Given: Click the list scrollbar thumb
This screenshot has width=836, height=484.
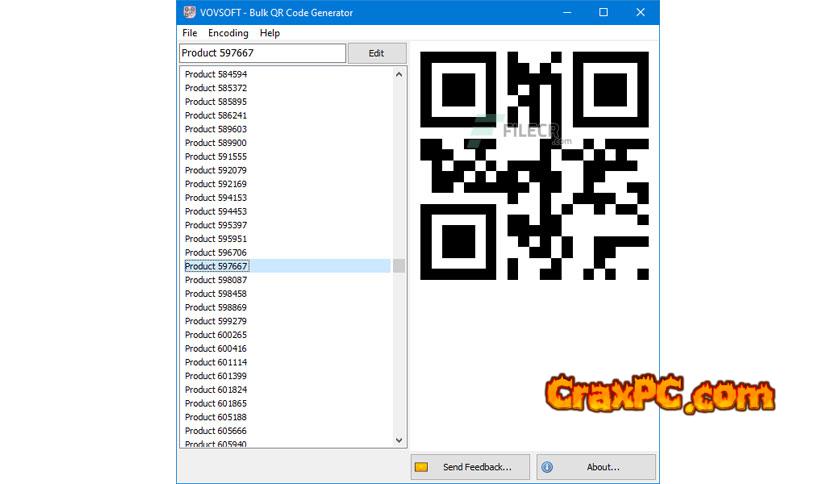Looking at the screenshot, I should (399, 266).
